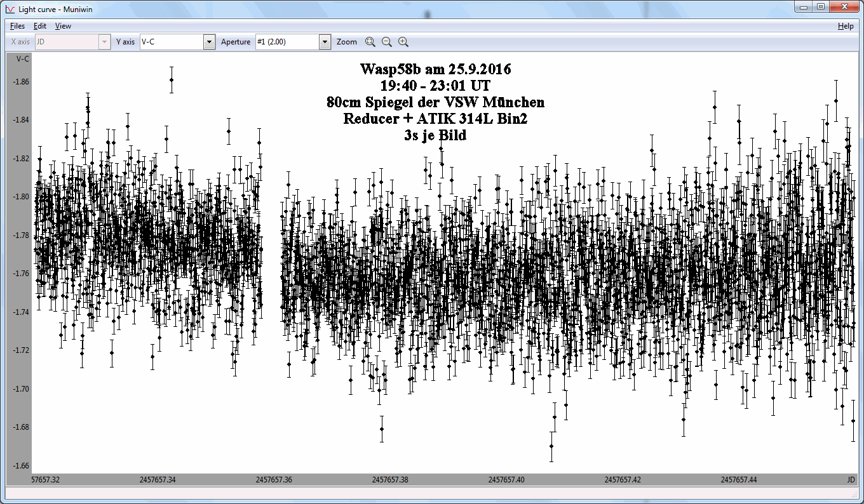Click the -1.80 Y axis tick label
The image size is (864, 504).
coord(20,197)
